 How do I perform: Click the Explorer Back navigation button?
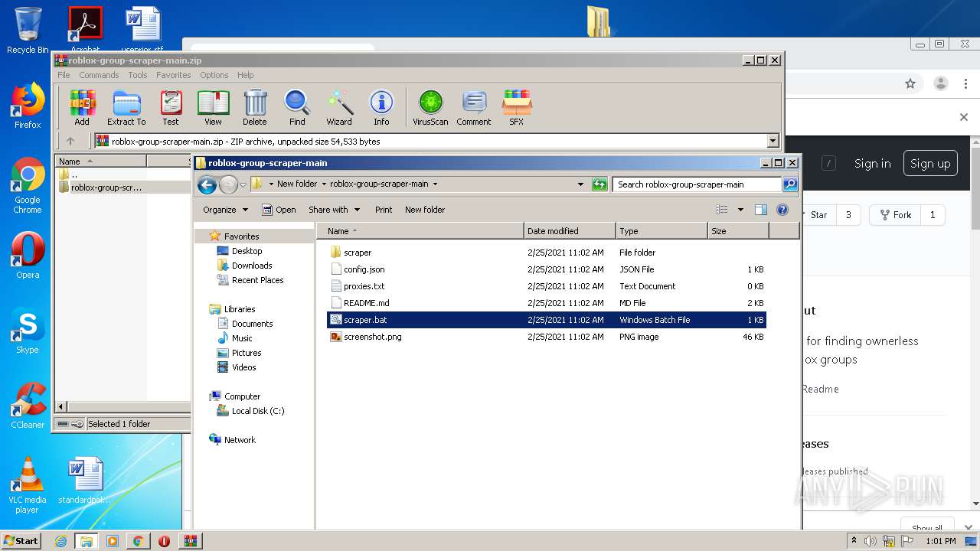coord(207,184)
